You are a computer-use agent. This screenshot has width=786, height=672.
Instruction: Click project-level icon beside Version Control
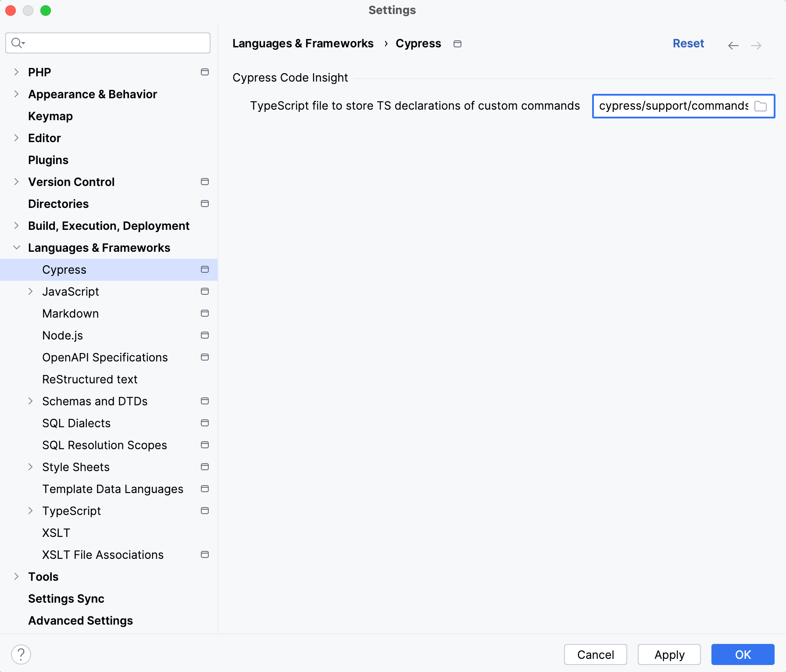point(205,182)
